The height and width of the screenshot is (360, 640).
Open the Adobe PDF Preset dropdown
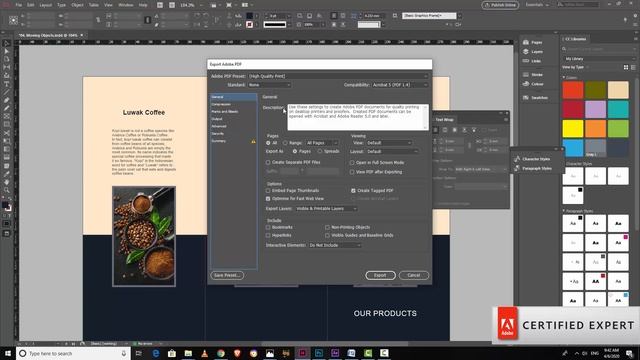(338, 76)
